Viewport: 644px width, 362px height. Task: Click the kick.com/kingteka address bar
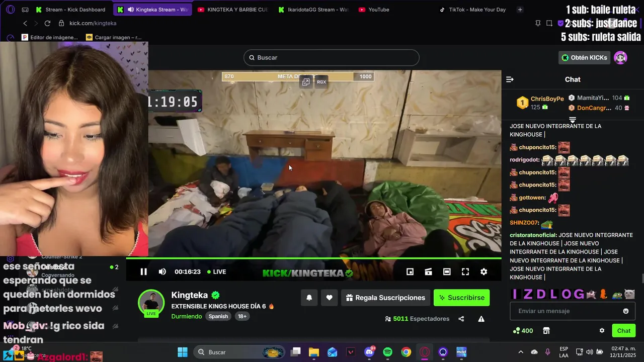pyautogui.click(x=93, y=23)
